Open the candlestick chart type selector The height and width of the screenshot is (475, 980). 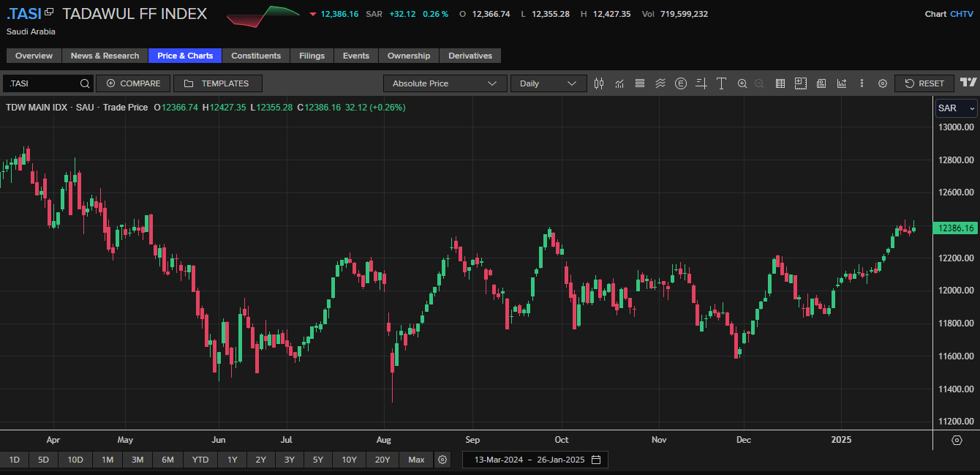(x=599, y=83)
